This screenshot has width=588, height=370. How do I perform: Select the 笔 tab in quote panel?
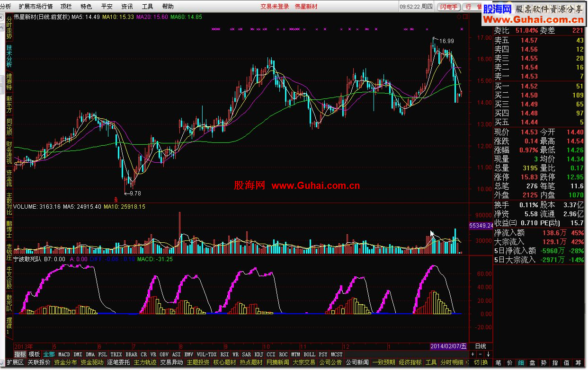coord(499,363)
